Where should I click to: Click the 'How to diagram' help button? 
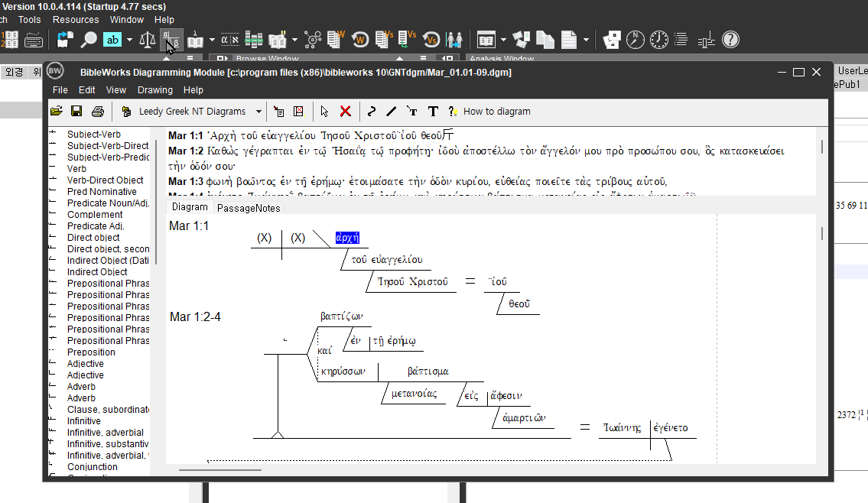click(490, 111)
